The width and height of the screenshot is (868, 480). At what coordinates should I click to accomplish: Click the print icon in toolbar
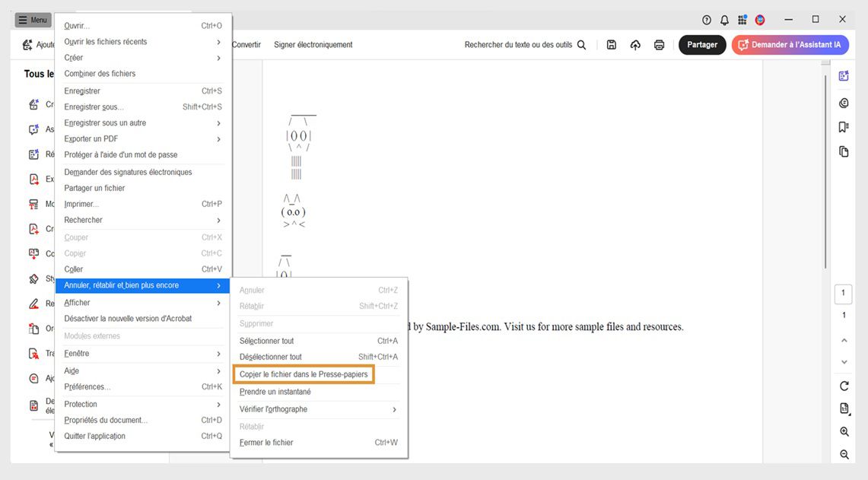pos(659,45)
